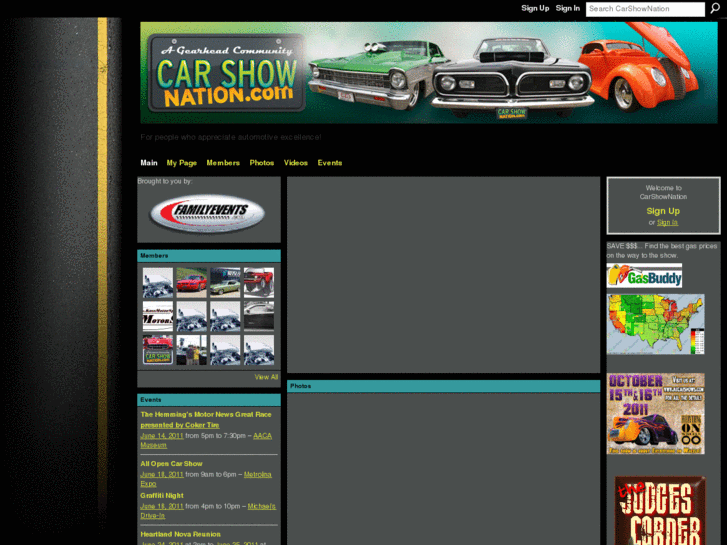
Task: Open the My Page tab
Action: pyautogui.click(x=182, y=163)
